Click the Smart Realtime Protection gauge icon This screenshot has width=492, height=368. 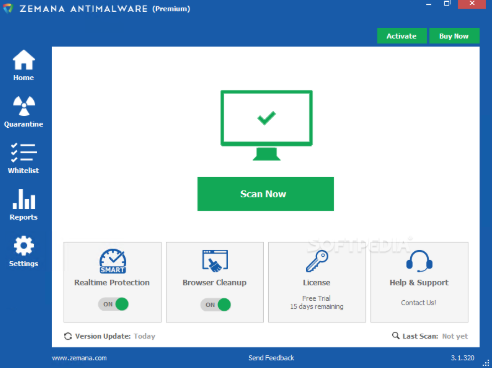(x=113, y=261)
